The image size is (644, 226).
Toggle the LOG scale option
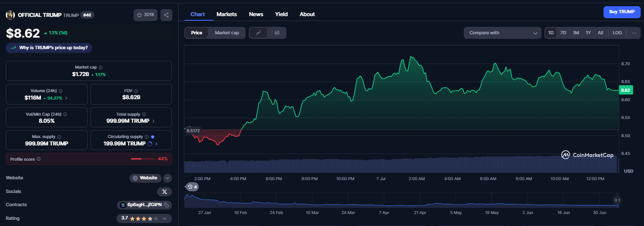[x=617, y=33]
